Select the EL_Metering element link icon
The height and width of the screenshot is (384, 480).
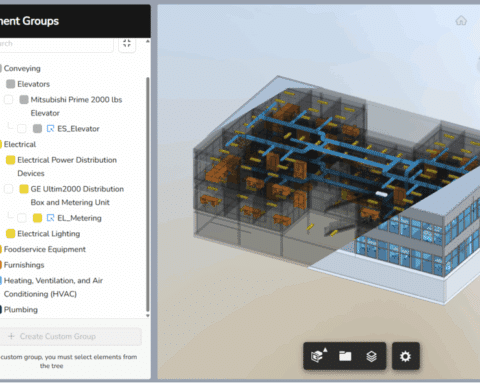(x=50, y=218)
